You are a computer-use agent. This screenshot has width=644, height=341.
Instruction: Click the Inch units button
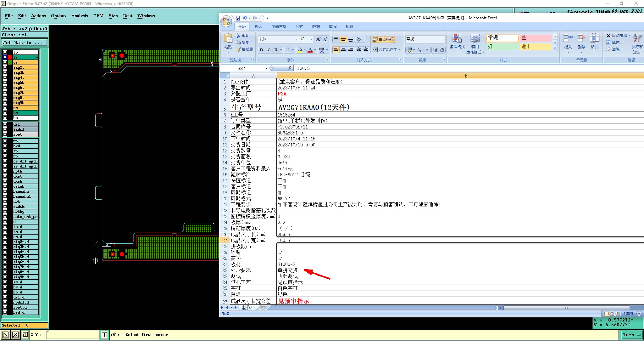(x=631, y=335)
